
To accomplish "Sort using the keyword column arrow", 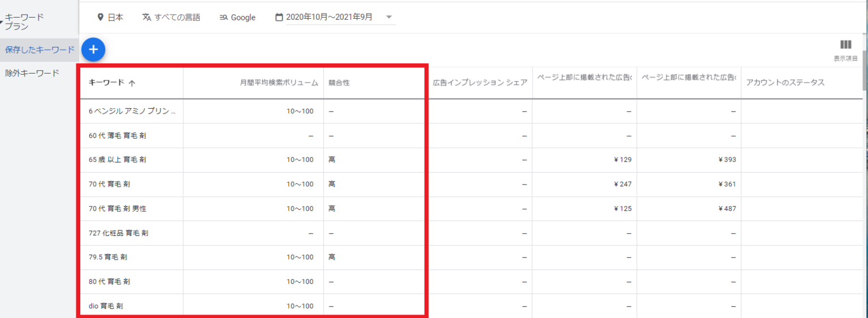I will coord(132,83).
